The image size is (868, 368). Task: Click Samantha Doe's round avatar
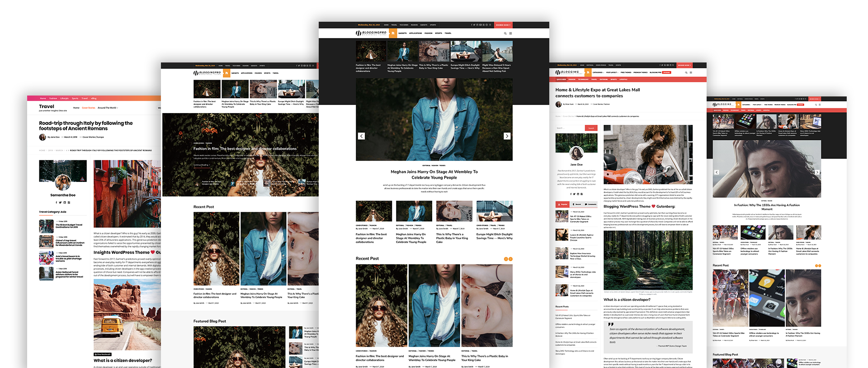(x=63, y=182)
